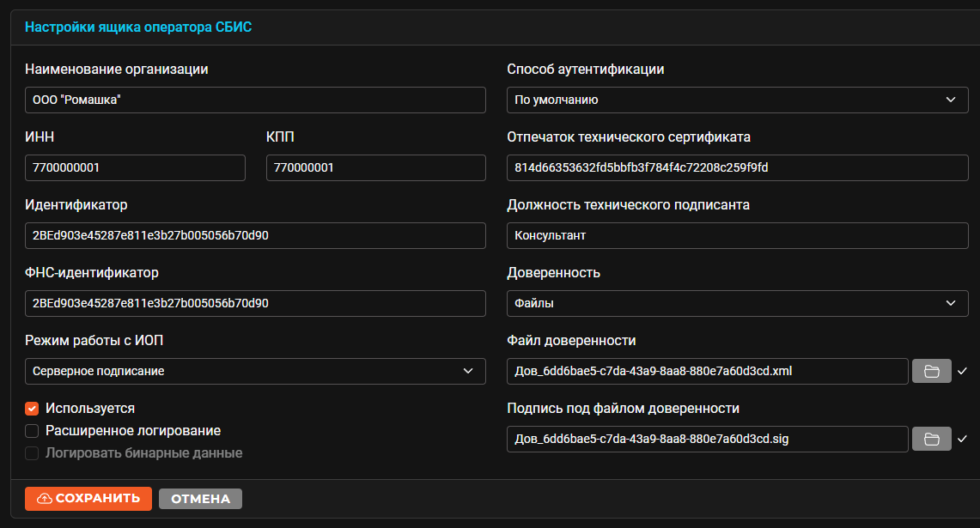The width and height of the screenshot is (980, 528).
Task: Click checkmark next to the xml file field
Action: [x=962, y=371]
